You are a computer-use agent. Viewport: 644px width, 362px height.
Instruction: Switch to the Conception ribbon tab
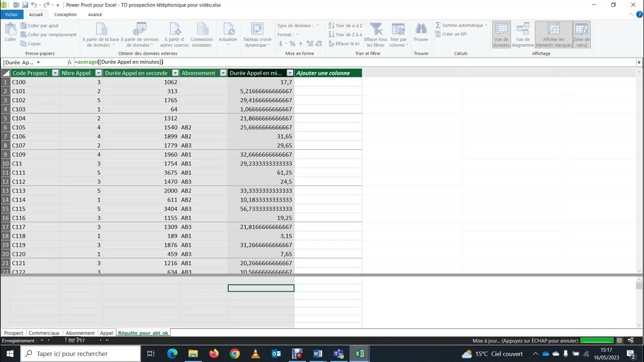coord(65,15)
